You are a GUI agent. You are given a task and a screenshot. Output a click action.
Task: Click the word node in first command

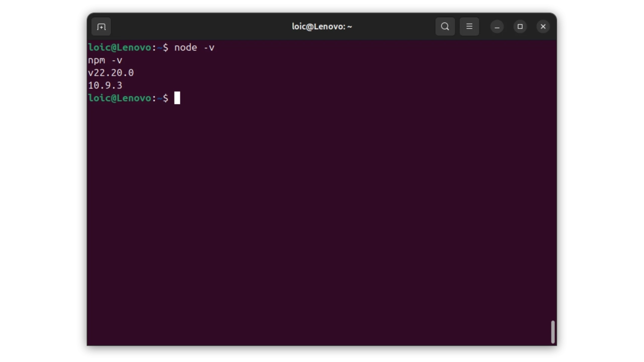click(x=185, y=48)
